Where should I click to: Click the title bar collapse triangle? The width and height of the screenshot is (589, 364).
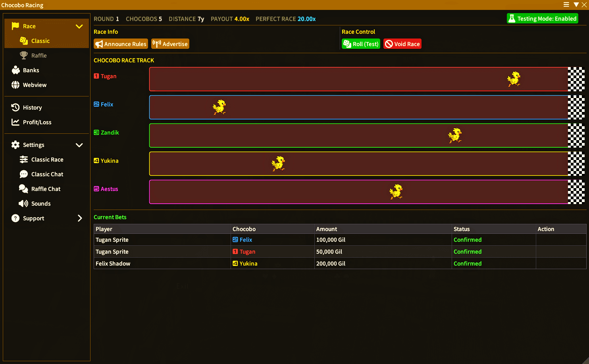[576, 5]
